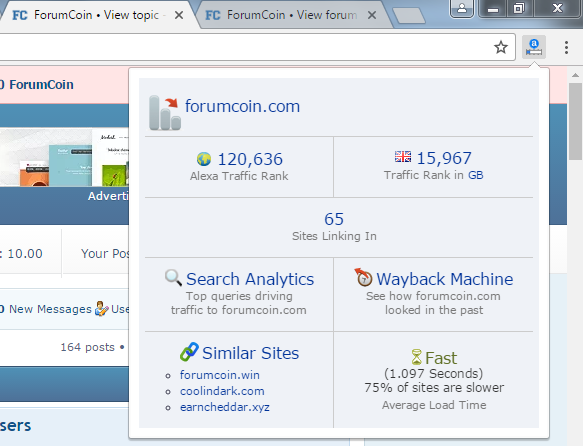Viewport: 583px width, 446px height.
Task: Click the UK flag icon
Action: [403, 157]
